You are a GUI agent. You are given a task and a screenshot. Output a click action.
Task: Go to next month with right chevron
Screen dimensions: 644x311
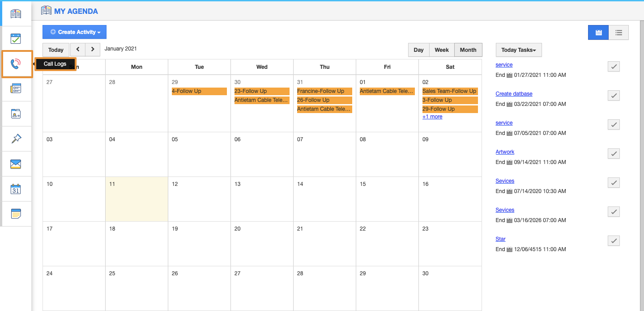[x=93, y=50]
